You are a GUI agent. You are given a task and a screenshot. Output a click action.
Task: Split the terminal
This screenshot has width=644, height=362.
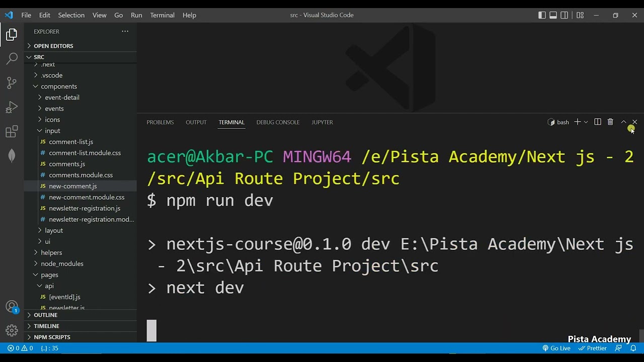pyautogui.click(x=598, y=122)
